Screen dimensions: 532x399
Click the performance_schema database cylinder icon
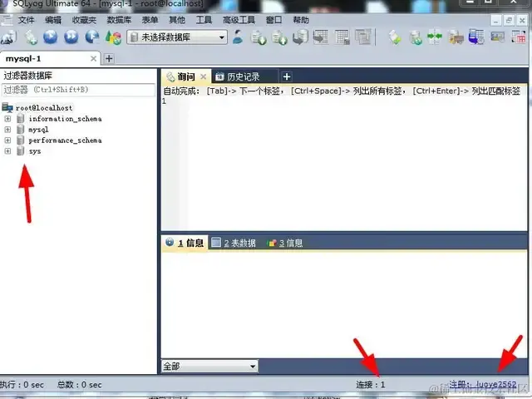(x=21, y=140)
